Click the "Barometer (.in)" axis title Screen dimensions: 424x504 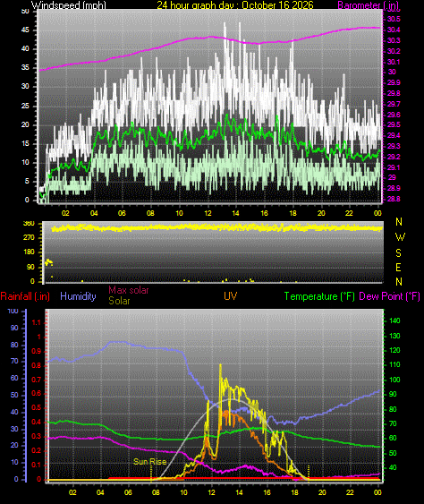369,4
